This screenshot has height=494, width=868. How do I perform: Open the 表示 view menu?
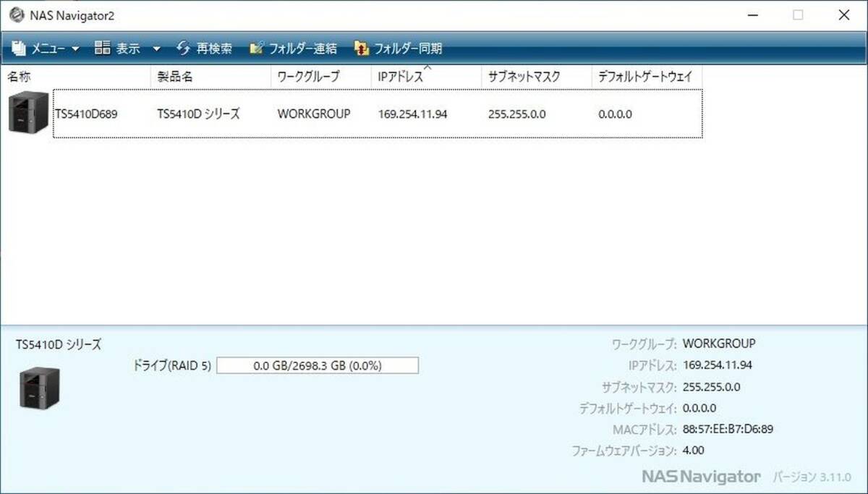coord(127,48)
